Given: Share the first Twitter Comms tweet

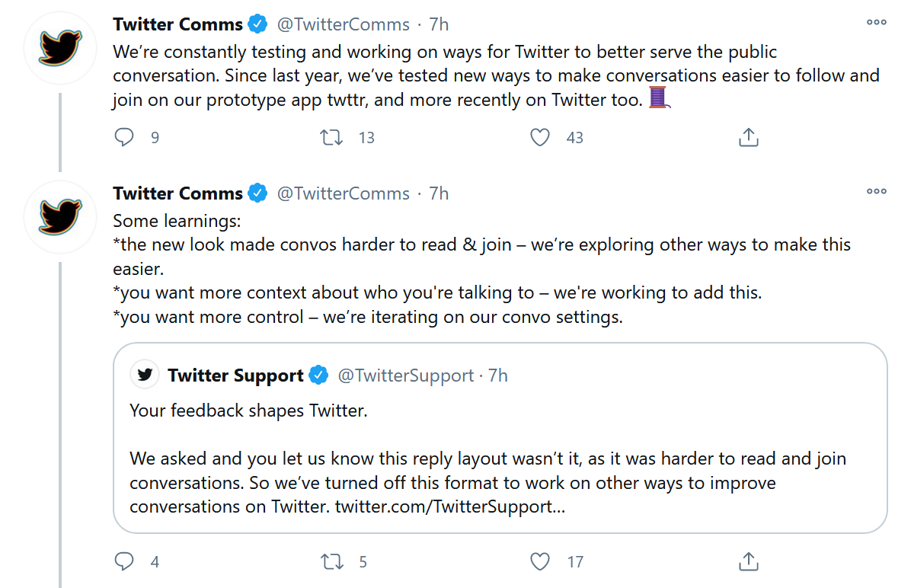Looking at the screenshot, I should click(x=749, y=138).
